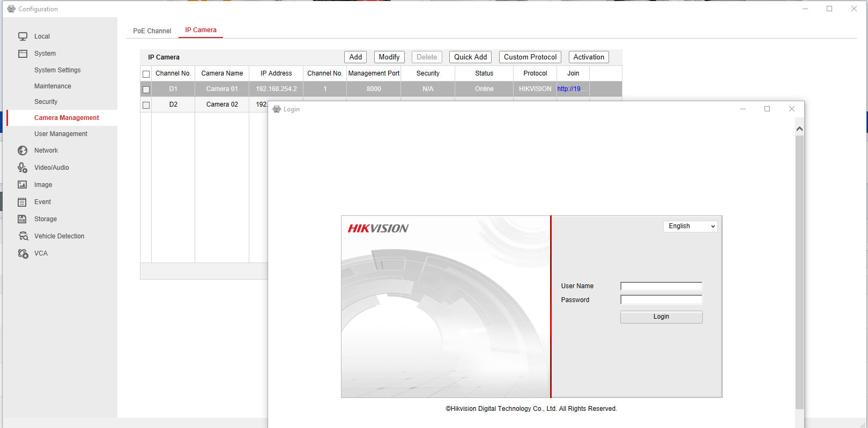Screen dimensions: 868x428
Task: Click the Delete button
Action: click(x=427, y=57)
